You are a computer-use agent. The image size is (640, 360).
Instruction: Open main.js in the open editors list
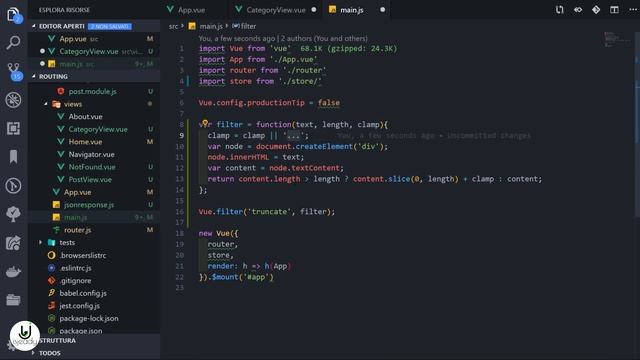[94, 64]
